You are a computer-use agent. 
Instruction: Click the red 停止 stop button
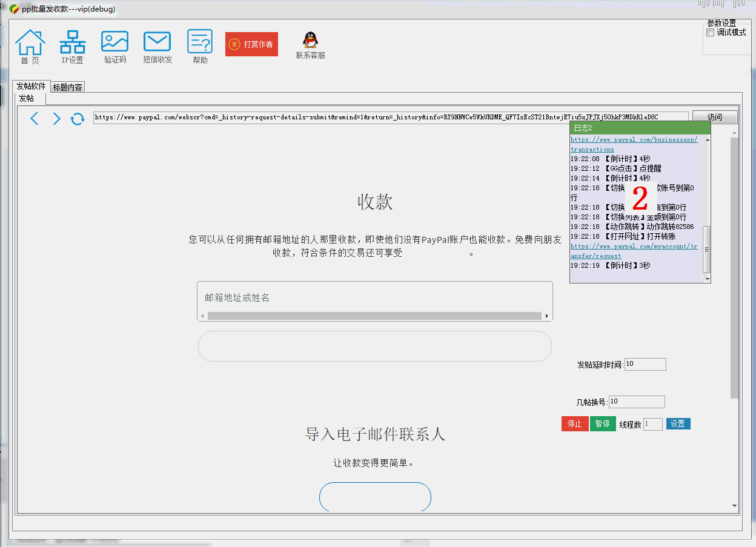coord(575,424)
